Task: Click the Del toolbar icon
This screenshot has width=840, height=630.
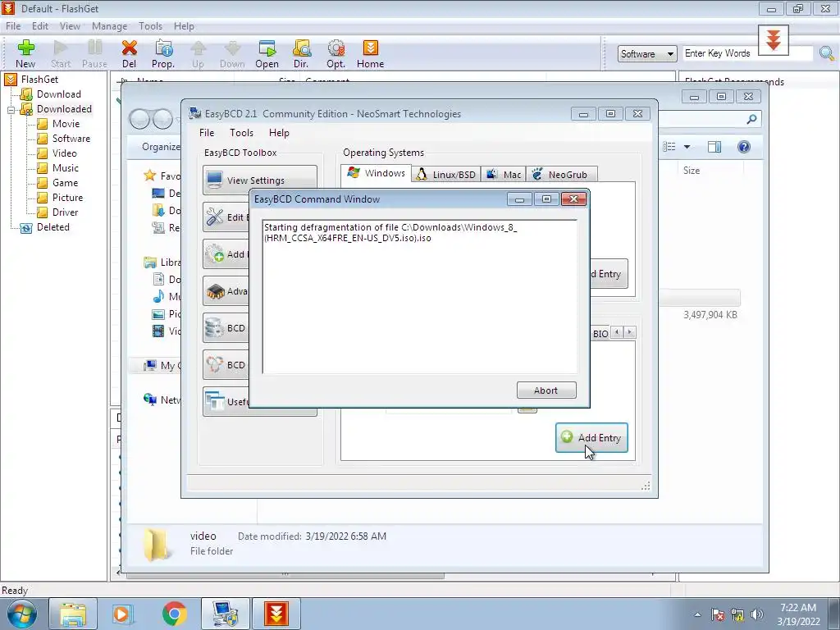Action: [129, 53]
